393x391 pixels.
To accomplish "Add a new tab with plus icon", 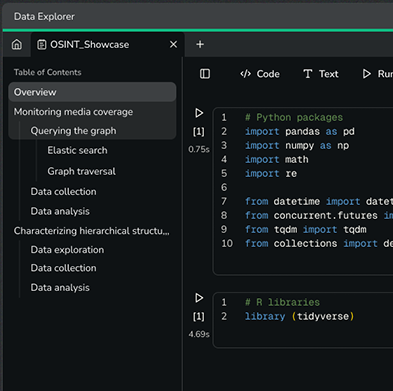I will pyautogui.click(x=200, y=44).
